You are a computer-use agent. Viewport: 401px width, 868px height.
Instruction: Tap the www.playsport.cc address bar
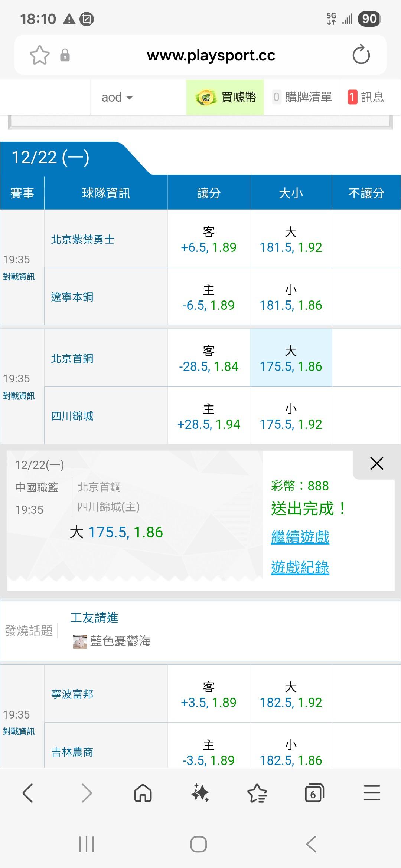pyautogui.click(x=211, y=55)
